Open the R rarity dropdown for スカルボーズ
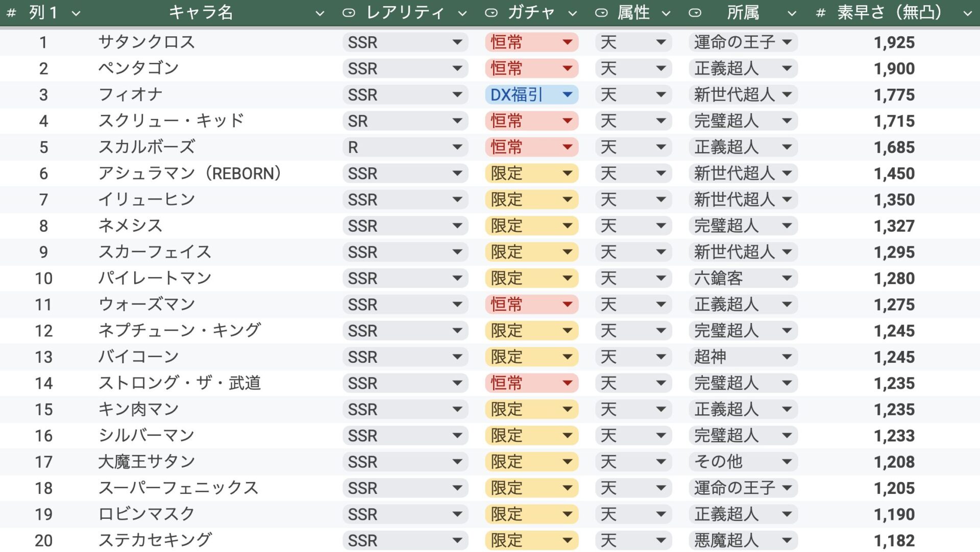The width and height of the screenshot is (980, 552). 405,147
